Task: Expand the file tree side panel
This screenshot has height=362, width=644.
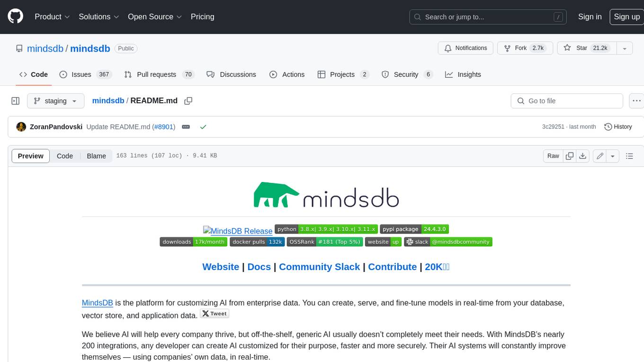Action: point(16,101)
